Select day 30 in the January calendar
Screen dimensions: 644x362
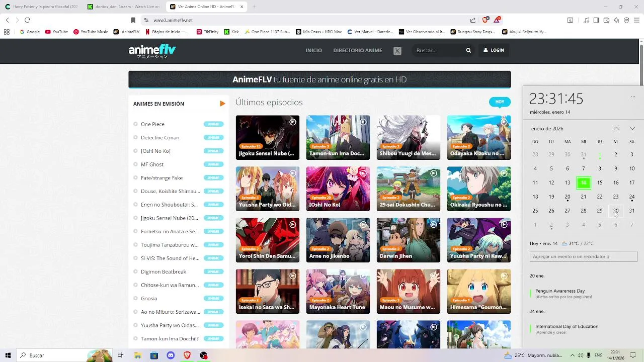(x=616, y=211)
